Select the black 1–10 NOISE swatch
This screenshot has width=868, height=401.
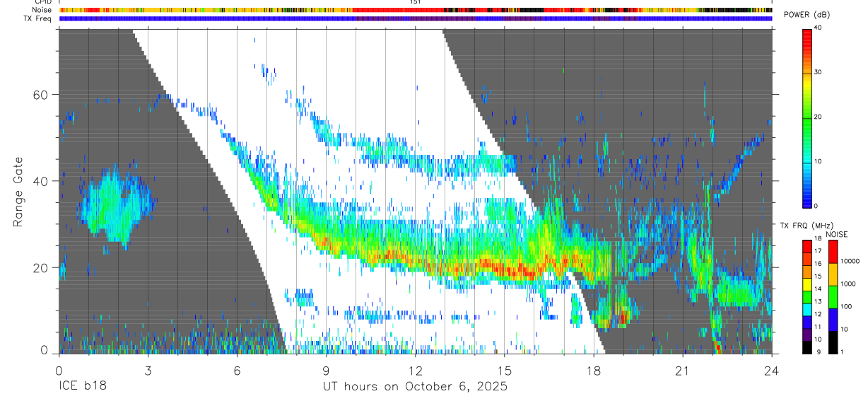tap(833, 342)
